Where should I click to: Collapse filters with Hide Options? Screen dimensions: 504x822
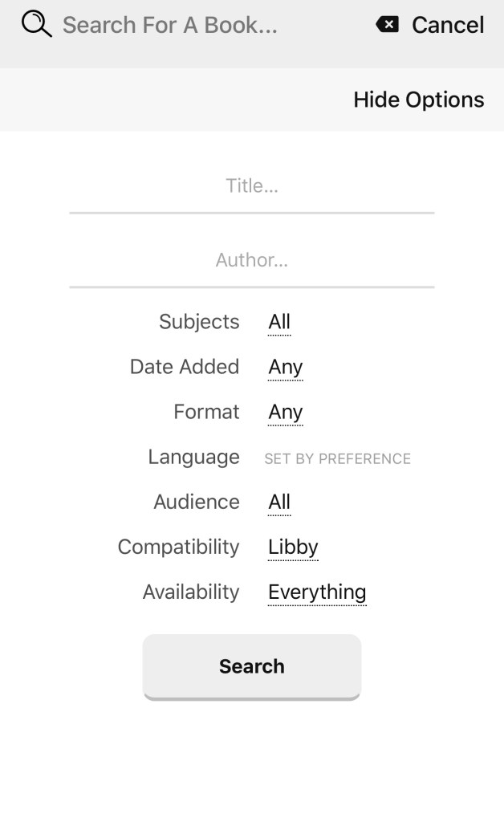418,100
